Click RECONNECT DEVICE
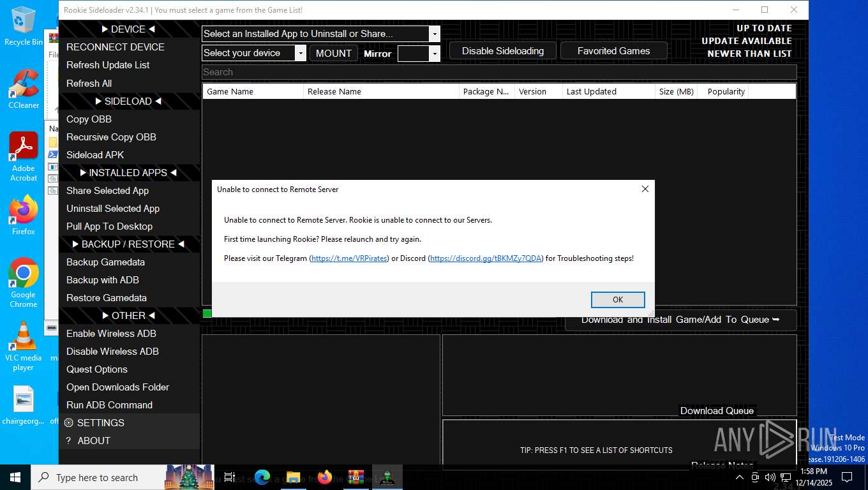 pyautogui.click(x=129, y=47)
